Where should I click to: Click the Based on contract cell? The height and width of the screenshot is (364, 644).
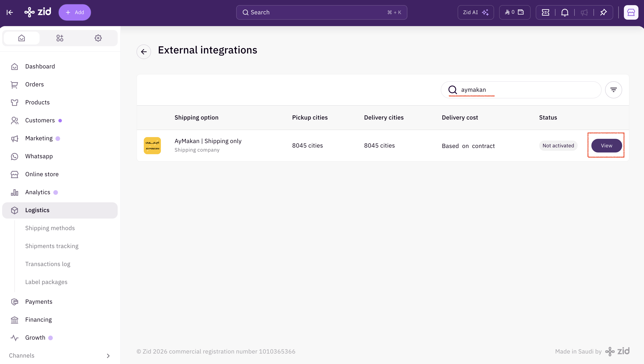(x=468, y=146)
